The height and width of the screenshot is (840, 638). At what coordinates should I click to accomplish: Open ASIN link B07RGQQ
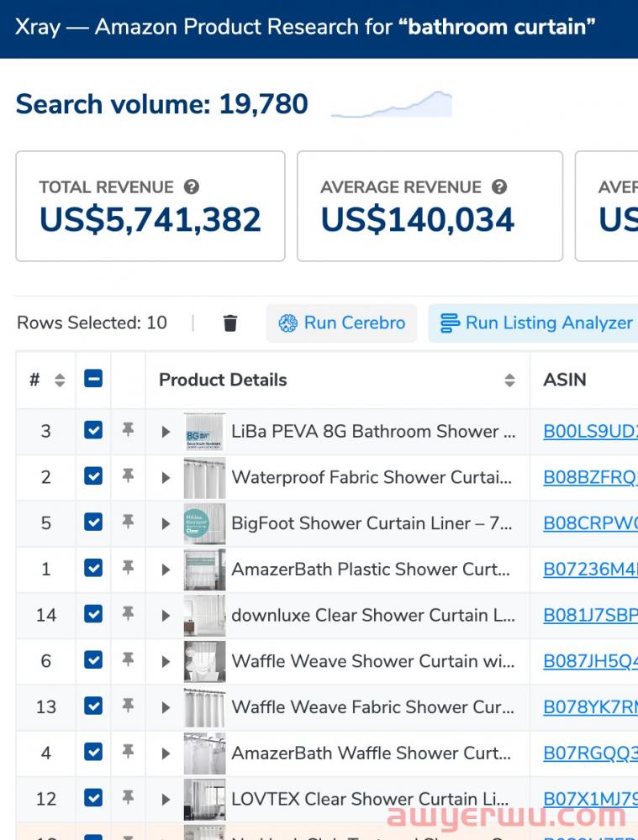coord(590,753)
